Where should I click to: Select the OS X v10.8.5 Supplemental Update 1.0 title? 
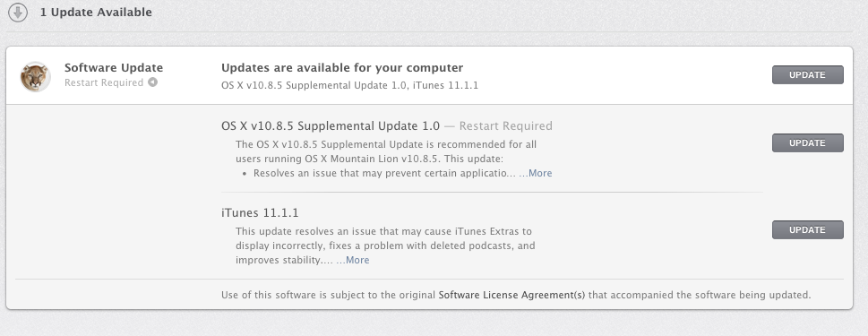click(x=331, y=126)
